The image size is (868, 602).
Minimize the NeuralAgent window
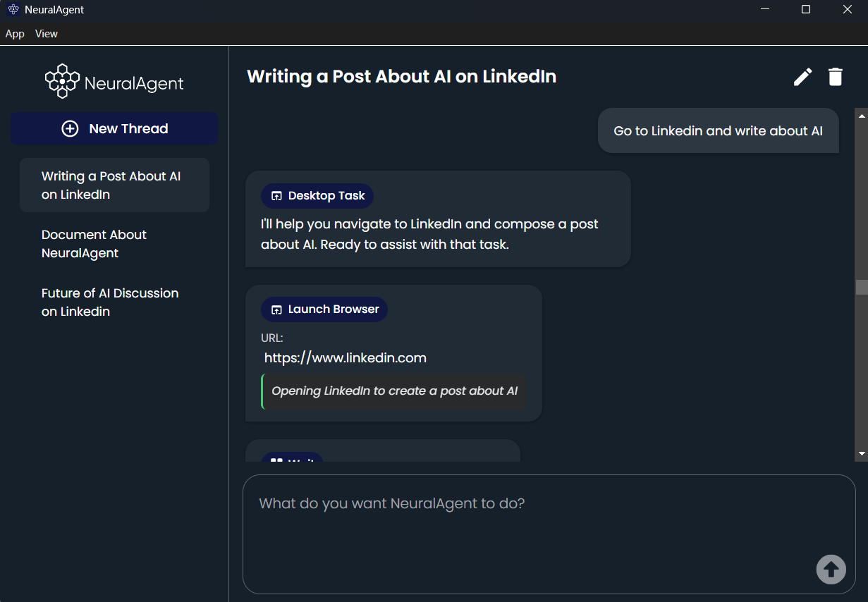[765, 10]
